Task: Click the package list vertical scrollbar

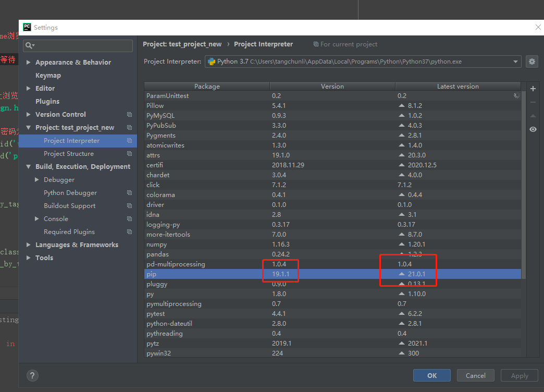Action: pyautogui.click(x=524, y=185)
